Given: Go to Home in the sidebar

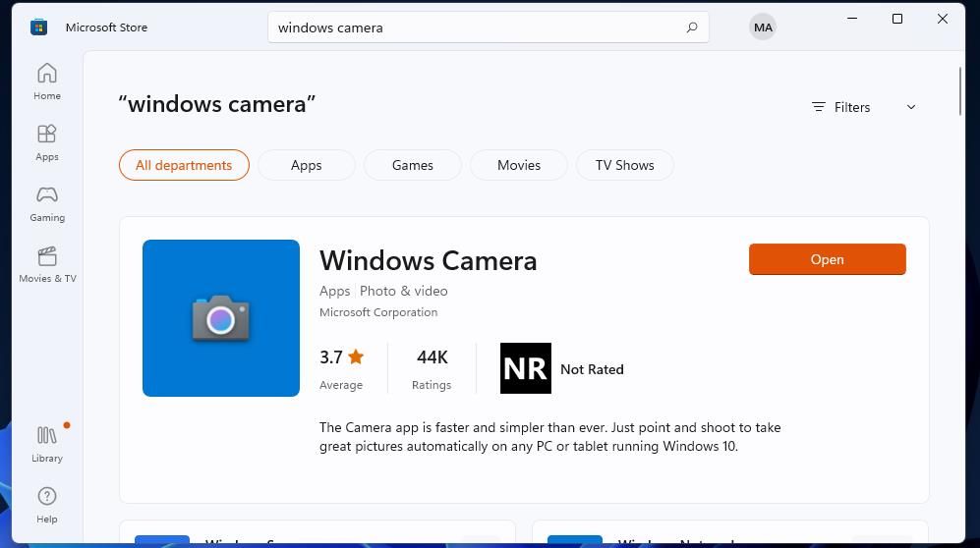Looking at the screenshot, I should 47,82.
